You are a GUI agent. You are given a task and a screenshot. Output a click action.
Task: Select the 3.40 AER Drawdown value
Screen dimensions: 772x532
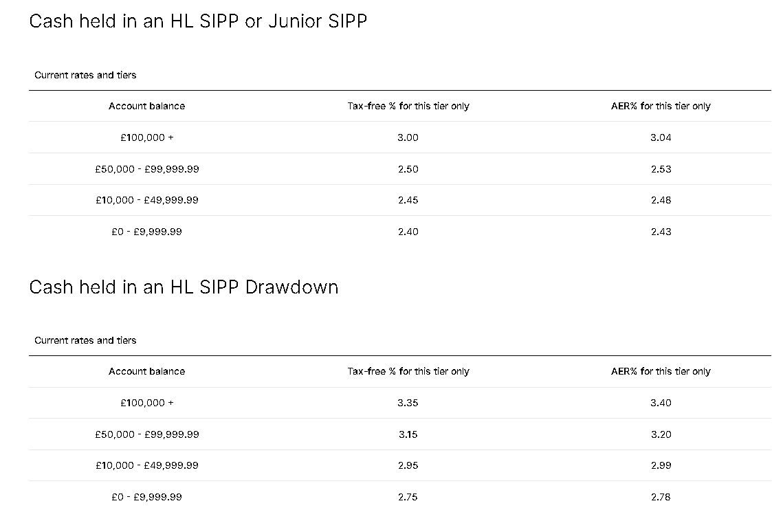tap(661, 403)
